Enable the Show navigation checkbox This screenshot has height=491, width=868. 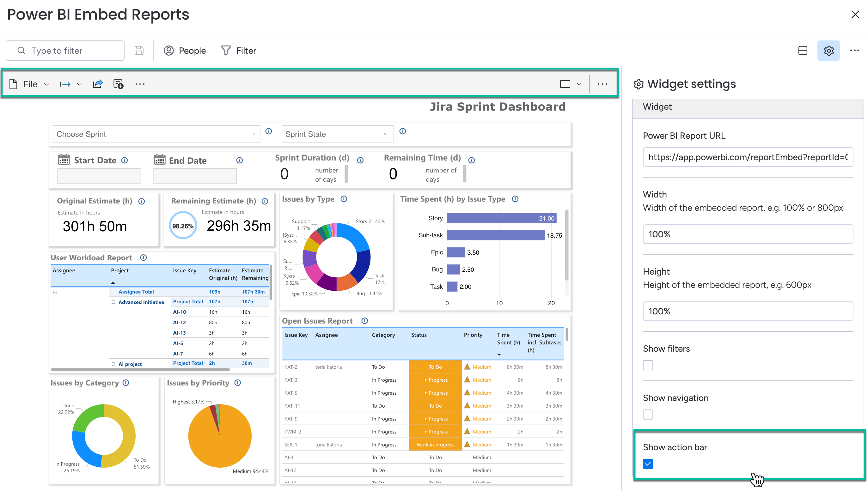pyautogui.click(x=648, y=415)
